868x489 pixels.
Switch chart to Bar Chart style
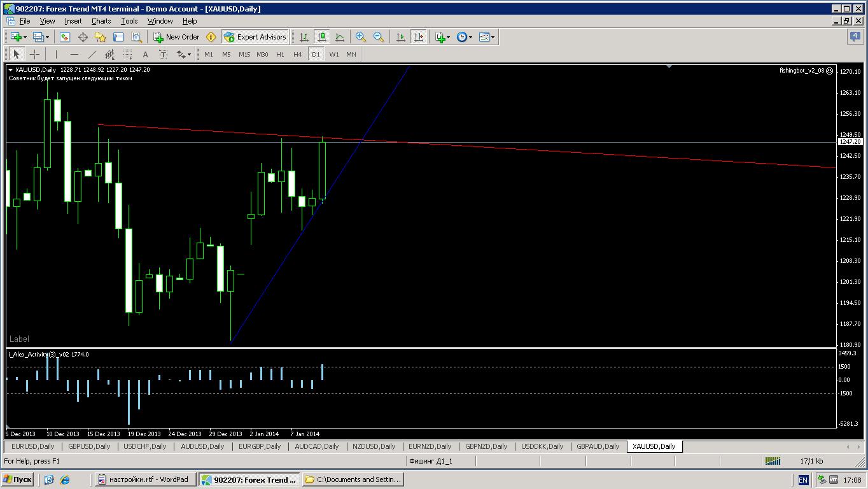click(x=304, y=37)
